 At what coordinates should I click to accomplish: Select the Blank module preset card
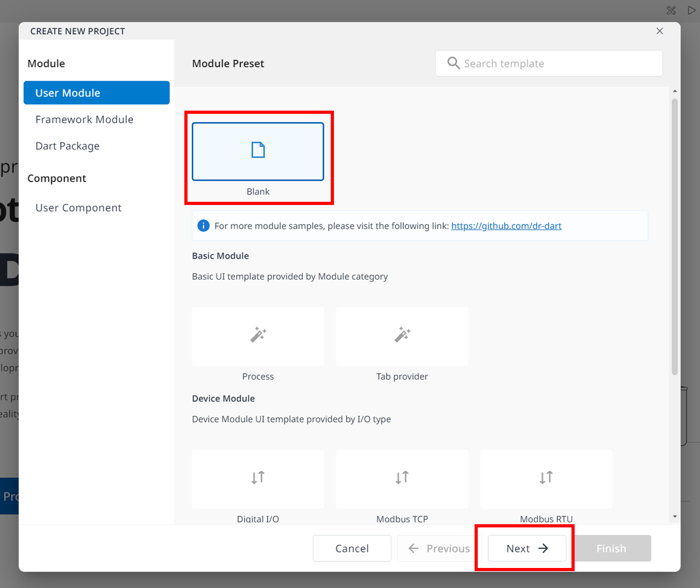258,151
